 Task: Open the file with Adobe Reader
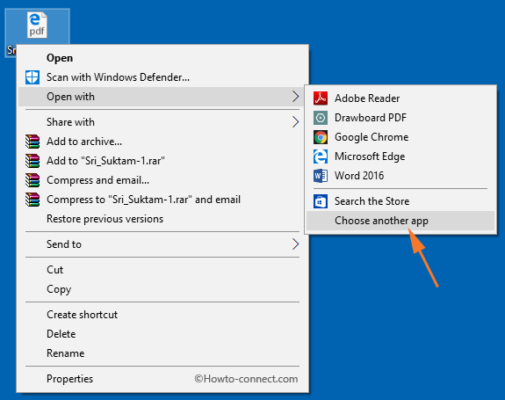point(400,98)
